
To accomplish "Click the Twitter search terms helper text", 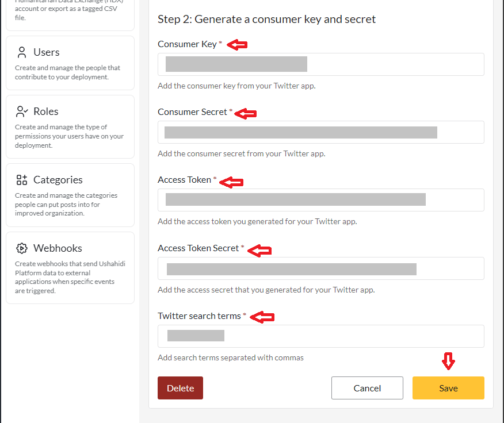I will click(230, 357).
